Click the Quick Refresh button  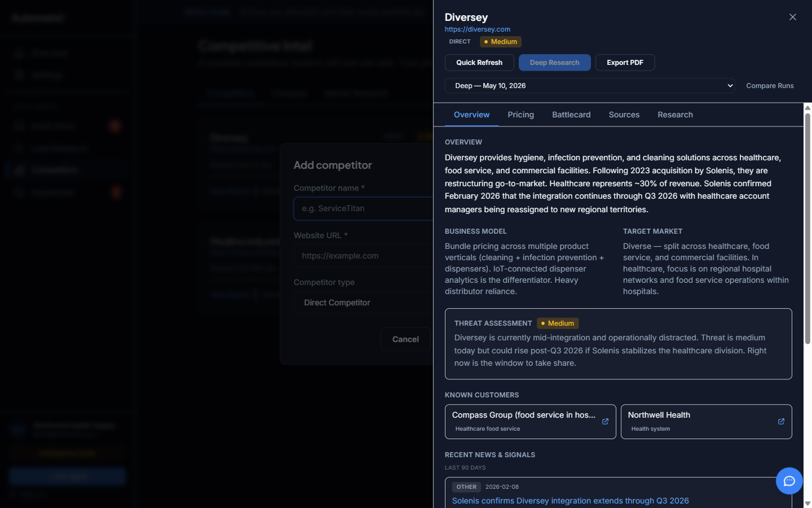click(x=479, y=63)
